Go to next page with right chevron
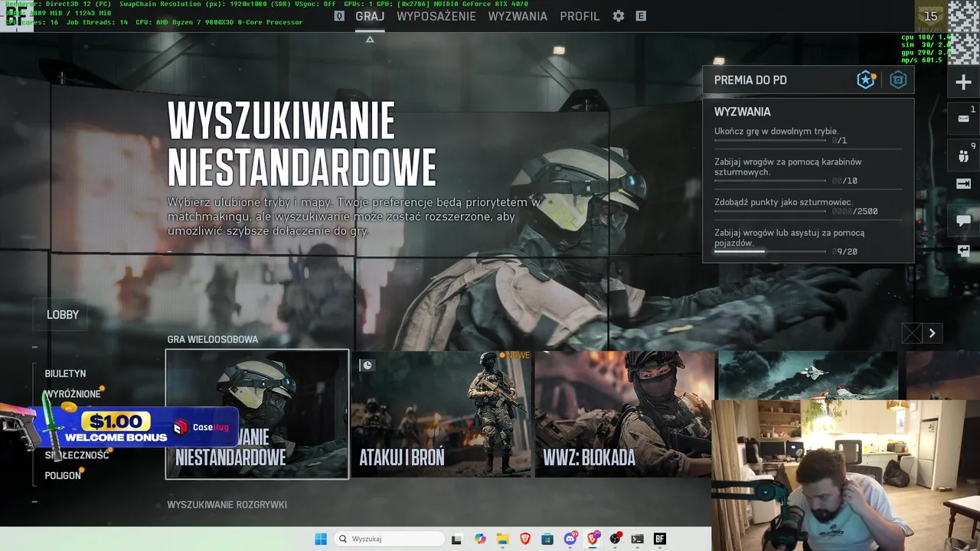 pos(932,333)
